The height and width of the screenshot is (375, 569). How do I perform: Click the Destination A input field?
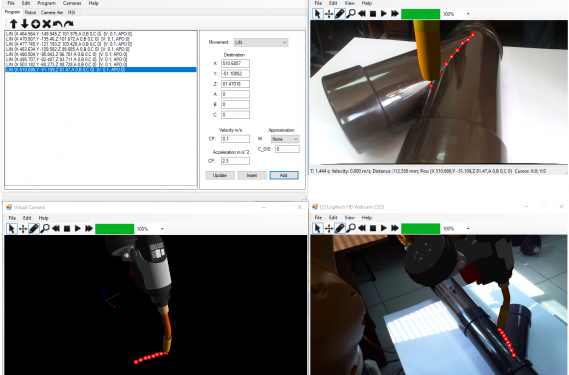235,94
